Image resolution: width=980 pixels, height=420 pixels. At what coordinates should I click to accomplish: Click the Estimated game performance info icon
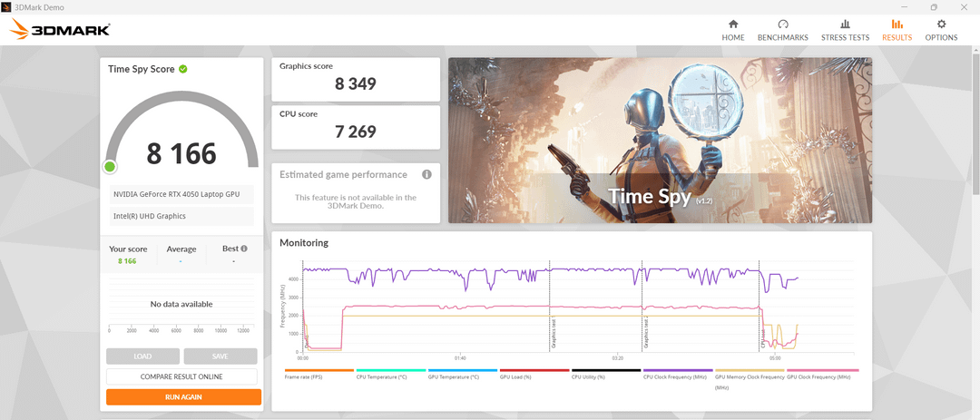coord(426,174)
